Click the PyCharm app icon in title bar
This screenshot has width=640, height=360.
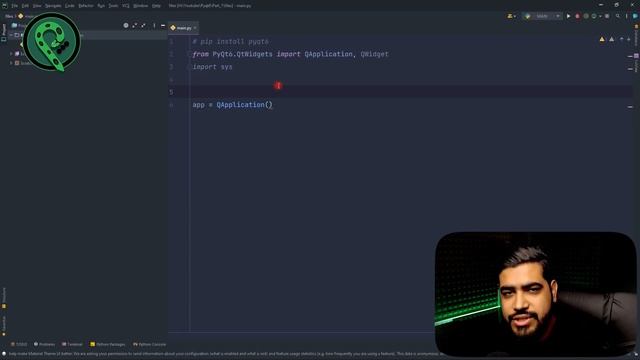tap(4, 6)
